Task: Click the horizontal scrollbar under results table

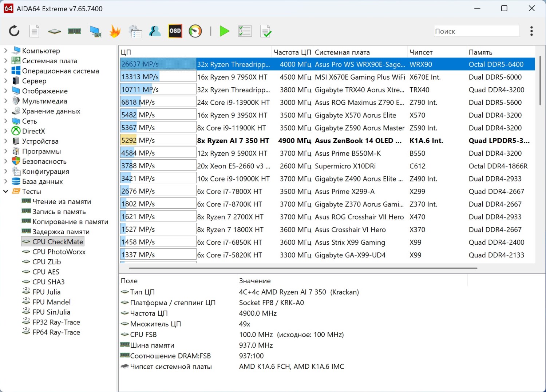Action: pyautogui.click(x=303, y=268)
